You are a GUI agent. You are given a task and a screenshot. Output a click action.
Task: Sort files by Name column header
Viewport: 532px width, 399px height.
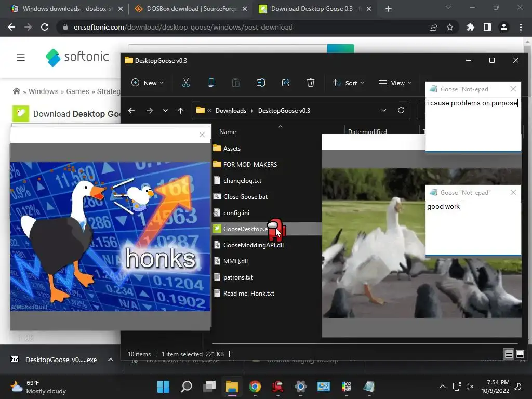point(228,132)
